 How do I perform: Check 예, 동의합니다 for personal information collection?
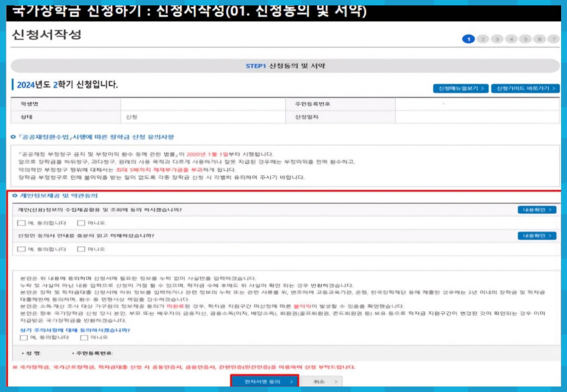coord(21,223)
